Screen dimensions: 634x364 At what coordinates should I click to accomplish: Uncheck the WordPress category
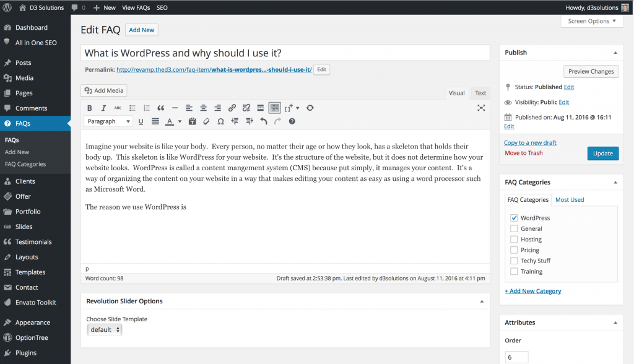(x=514, y=217)
